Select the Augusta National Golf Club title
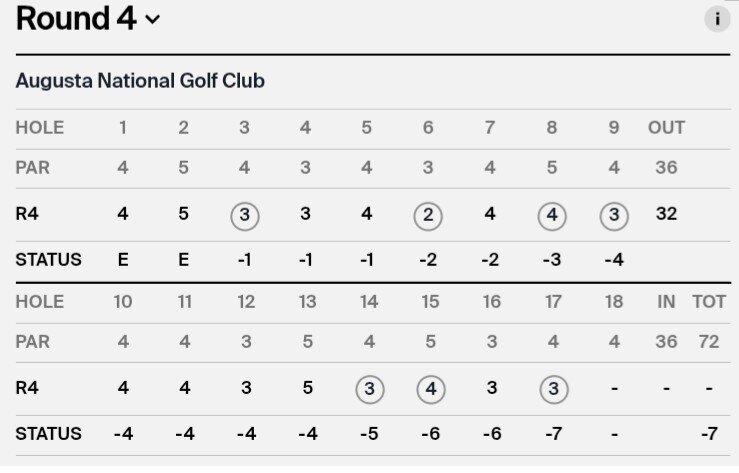 coord(140,81)
